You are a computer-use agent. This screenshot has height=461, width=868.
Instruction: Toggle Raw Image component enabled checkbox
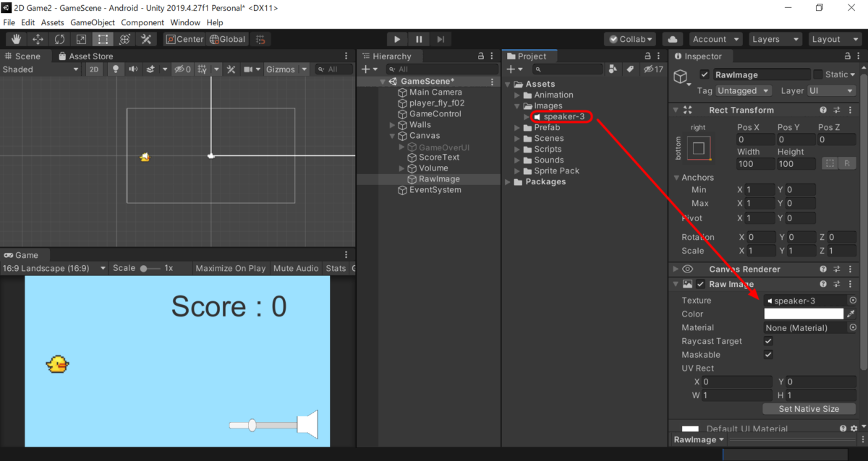tap(700, 284)
